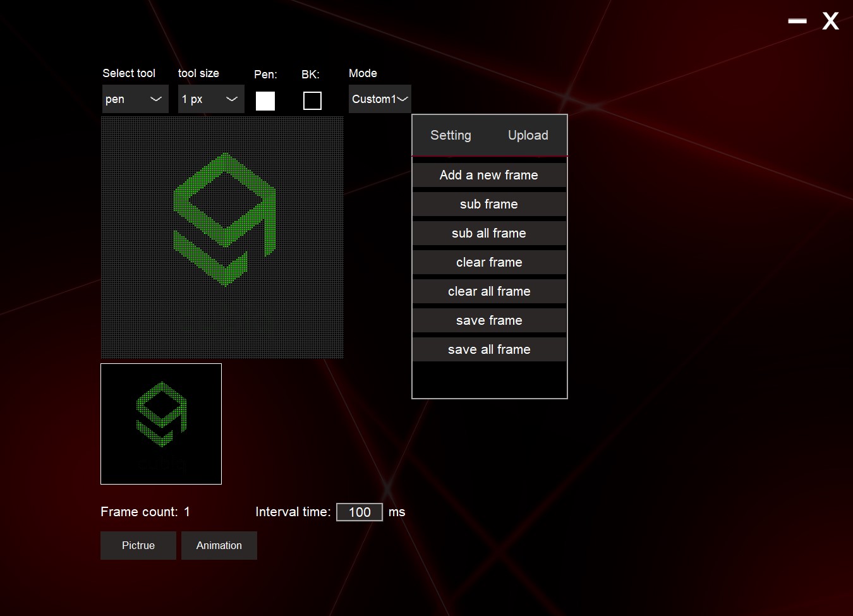Minimize the application window

pyautogui.click(x=797, y=21)
